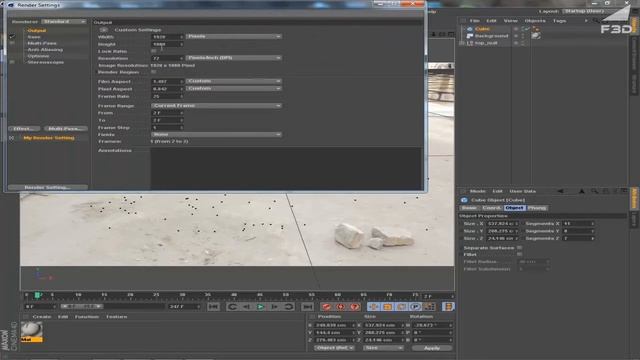
Task: Enable the Fillet checkbox
Action: tap(519, 254)
